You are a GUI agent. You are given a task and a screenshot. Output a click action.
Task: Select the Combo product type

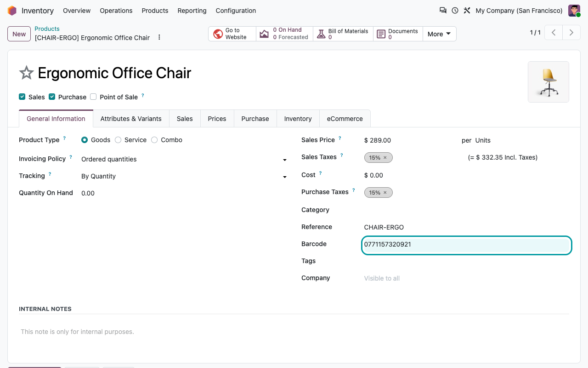(x=154, y=140)
